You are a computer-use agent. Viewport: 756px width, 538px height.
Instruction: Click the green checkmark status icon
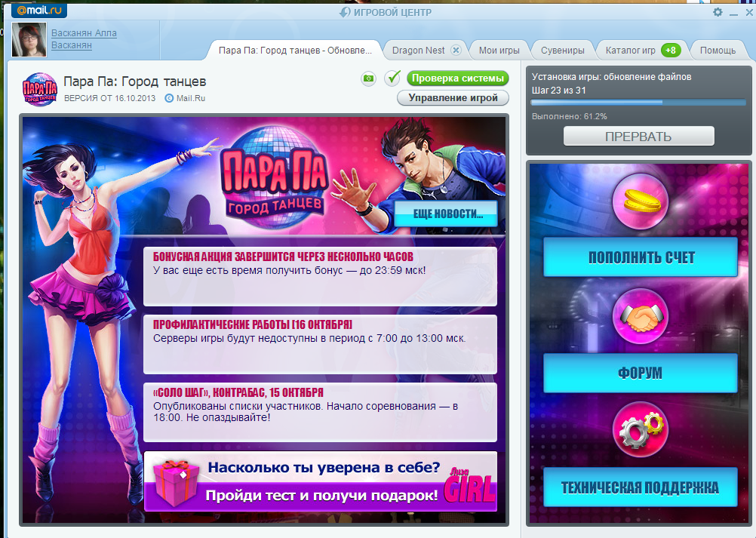393,78
